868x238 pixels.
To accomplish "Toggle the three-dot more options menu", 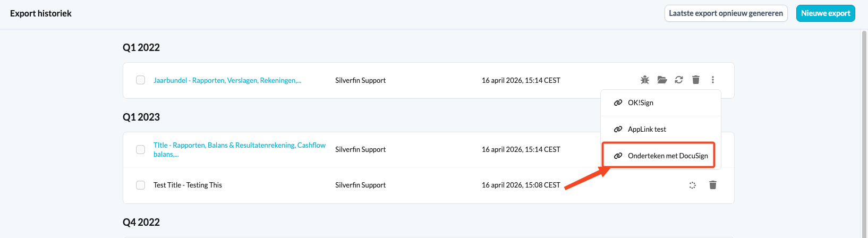I will (x=713, y=80).
